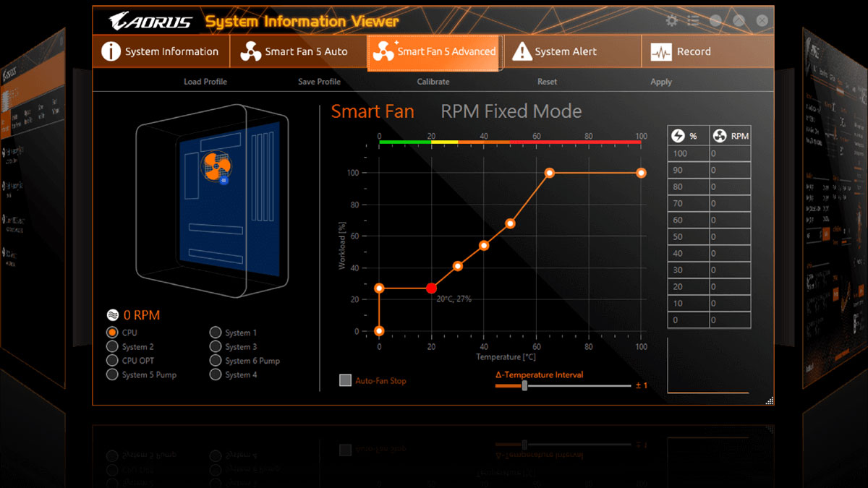Click the waveform icon on the Record tab

click(661, 52)
